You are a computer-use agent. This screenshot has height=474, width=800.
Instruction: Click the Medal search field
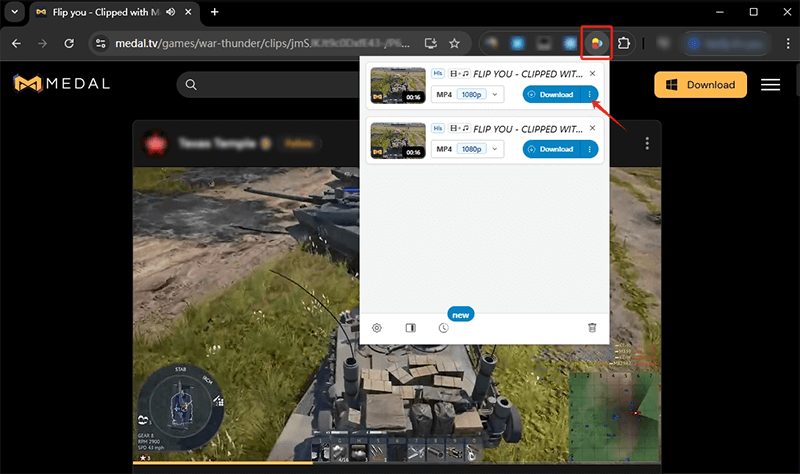pos(270,84)
